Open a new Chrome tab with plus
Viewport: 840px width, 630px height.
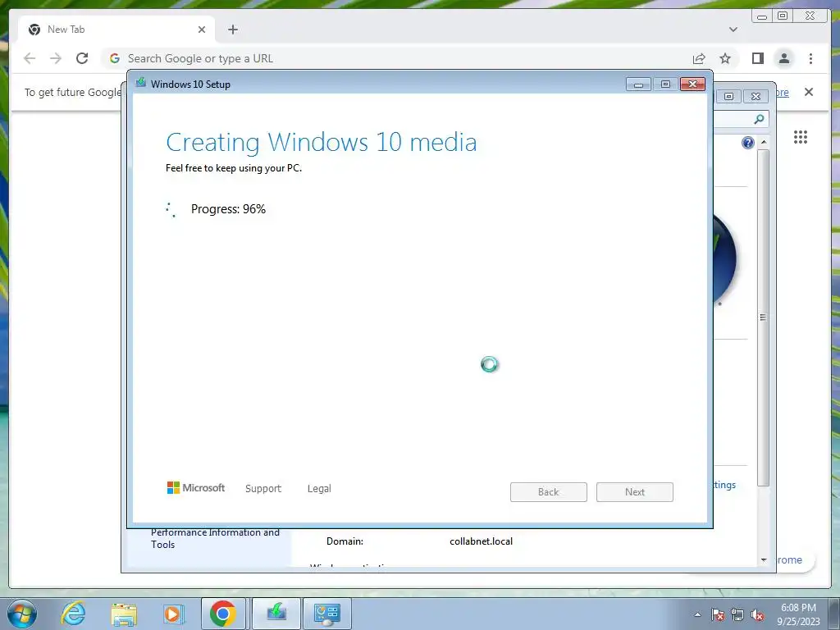[232, 30]
